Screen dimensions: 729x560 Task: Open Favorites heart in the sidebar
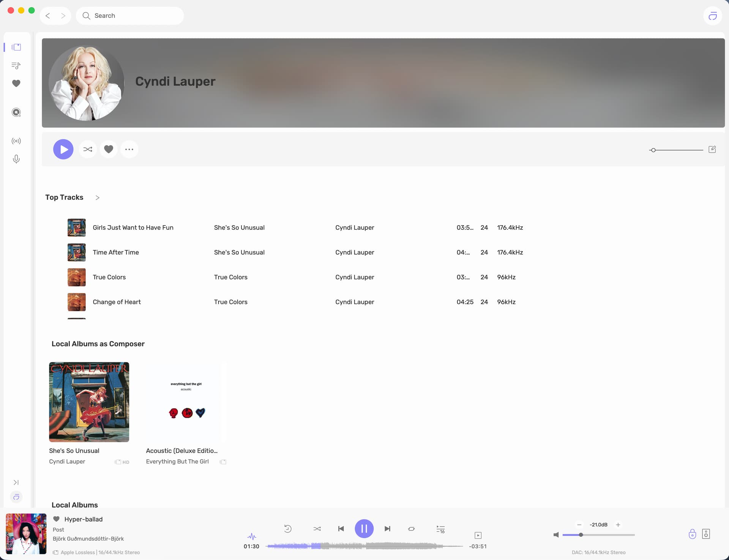pyautogui.click(x=16, y=83)
